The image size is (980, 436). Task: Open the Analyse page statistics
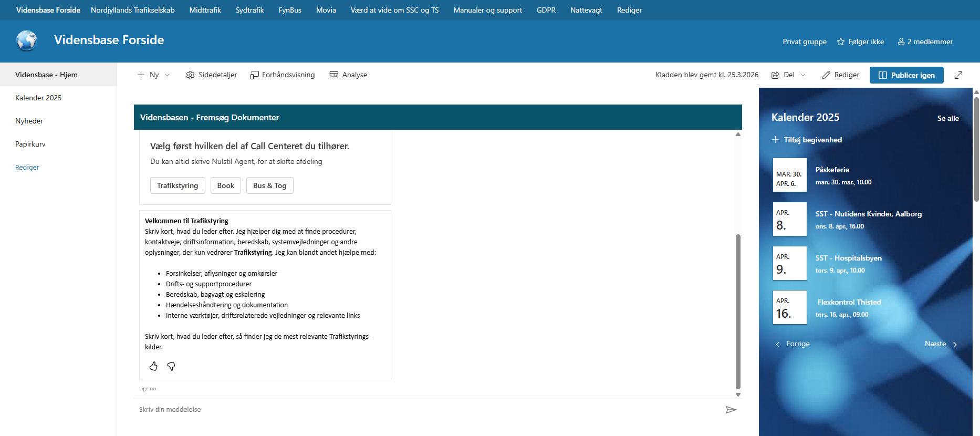(348, 75)
